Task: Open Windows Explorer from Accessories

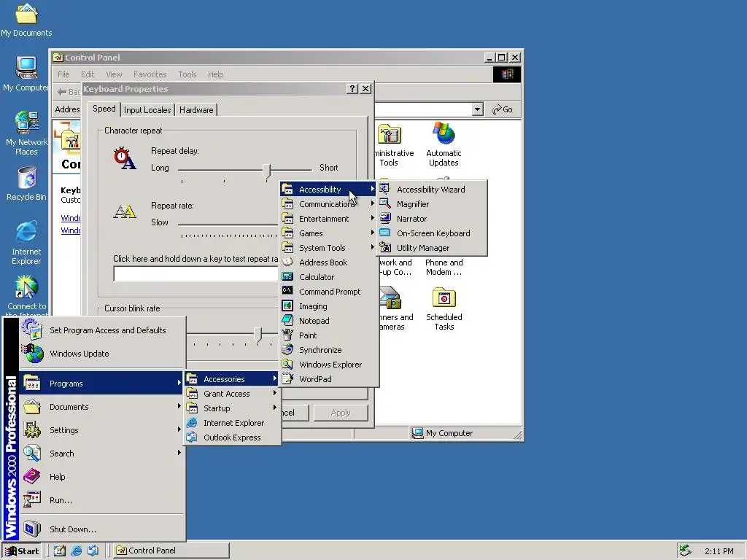Action: pyautogui.click(x=329, y=365)
